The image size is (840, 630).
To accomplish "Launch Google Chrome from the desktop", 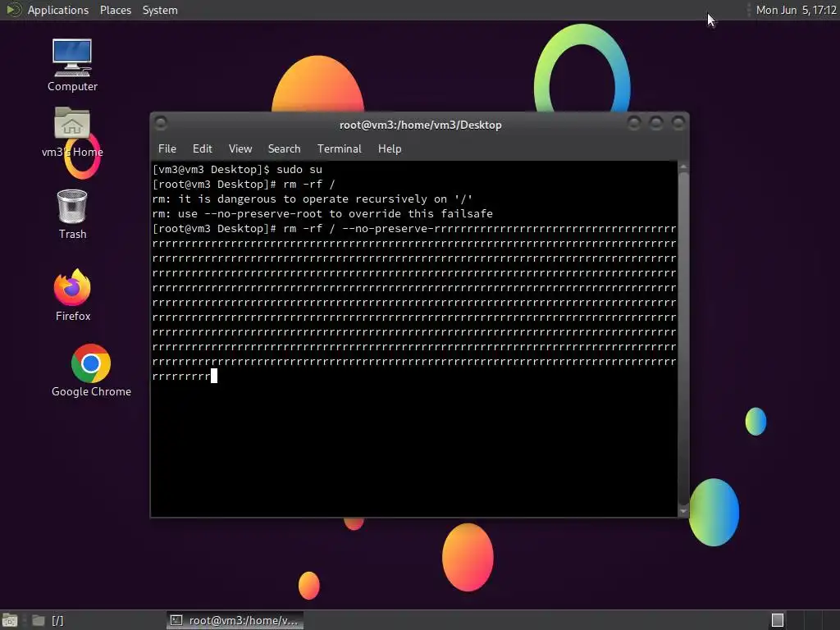I will tap(91, 371).
